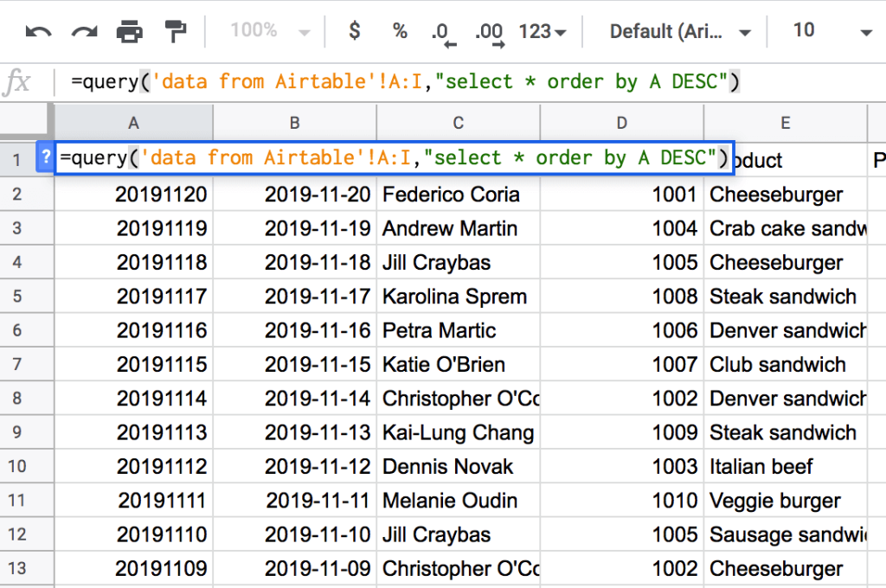This screenshot has width=886, height=588.
Task: Click the select-all corner box
Action: [27, 121]
